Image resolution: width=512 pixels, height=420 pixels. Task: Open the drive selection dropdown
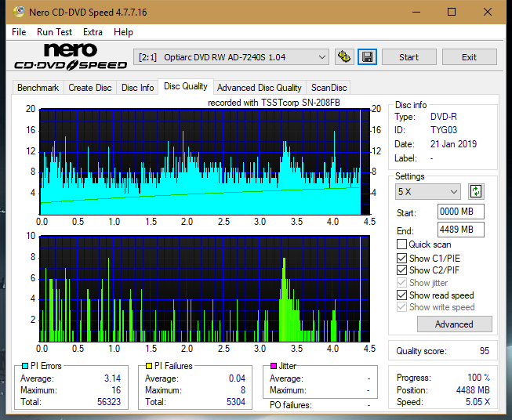point(231,57)
